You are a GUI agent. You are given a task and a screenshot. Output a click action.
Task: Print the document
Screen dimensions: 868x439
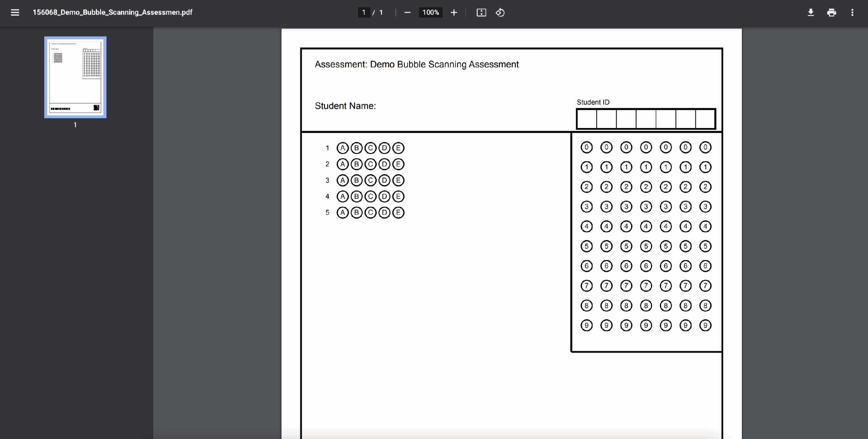pyautogui.click(x=831, y=13)
